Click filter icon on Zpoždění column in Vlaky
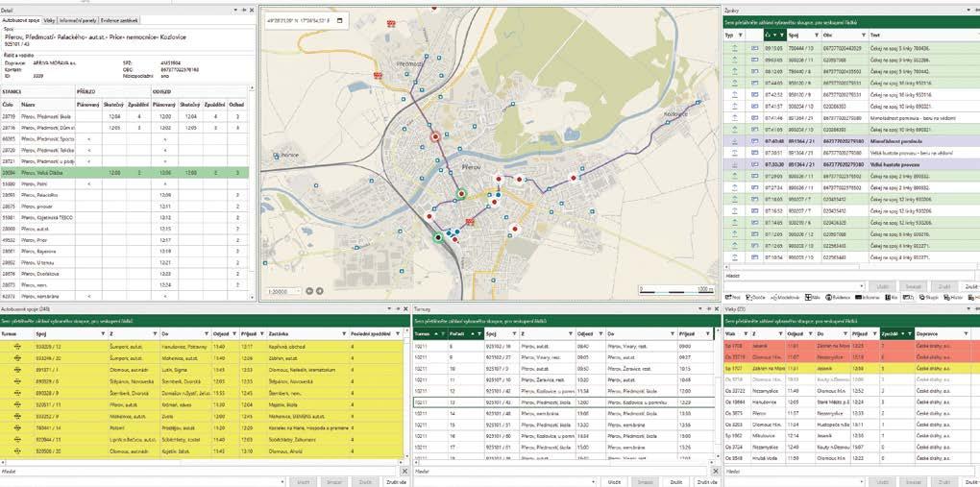Viewport: 980px width, 487px height. 909,334
